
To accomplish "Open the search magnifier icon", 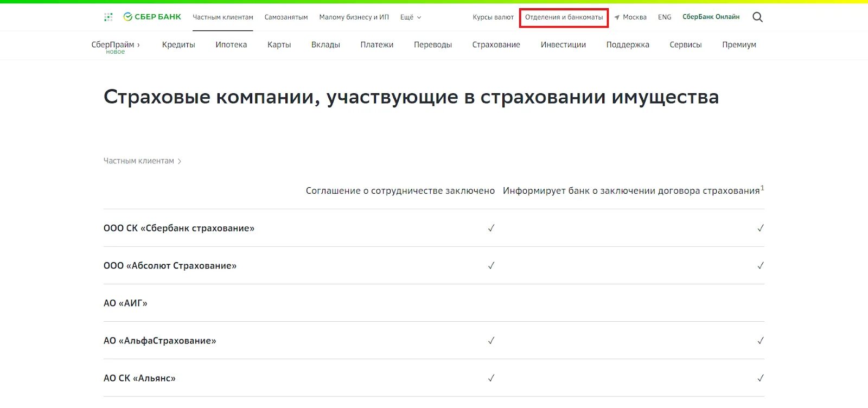I will pos(757,17).
